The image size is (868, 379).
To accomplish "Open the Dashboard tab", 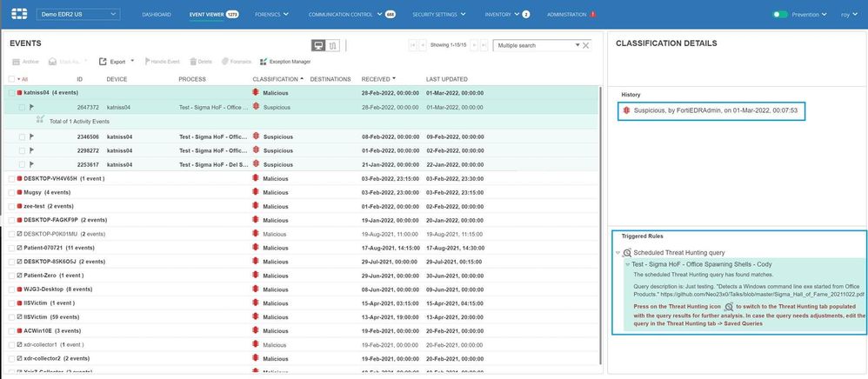I will point(156,15).
